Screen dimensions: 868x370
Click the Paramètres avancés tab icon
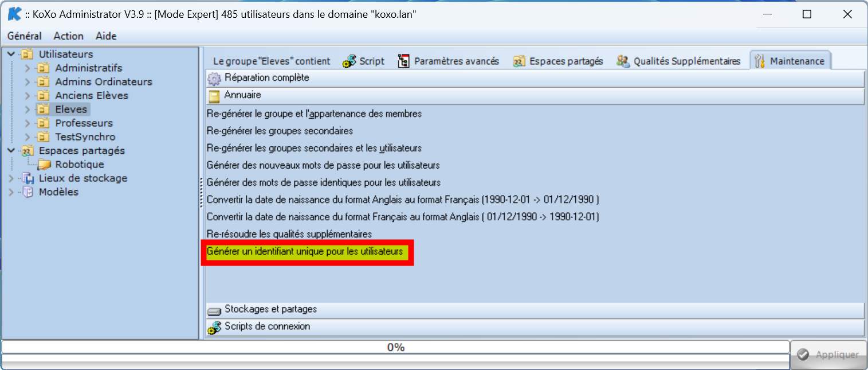pyautogui.click(x=404, y=61)
